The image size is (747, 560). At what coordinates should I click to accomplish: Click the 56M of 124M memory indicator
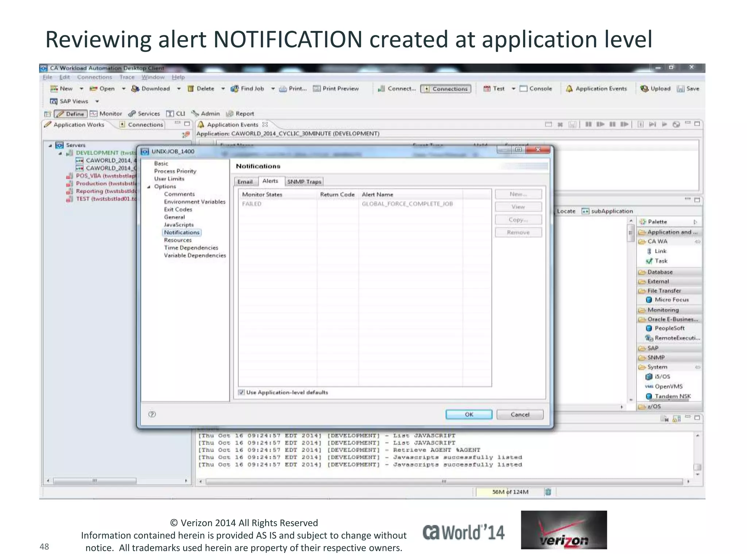[510, 492]
